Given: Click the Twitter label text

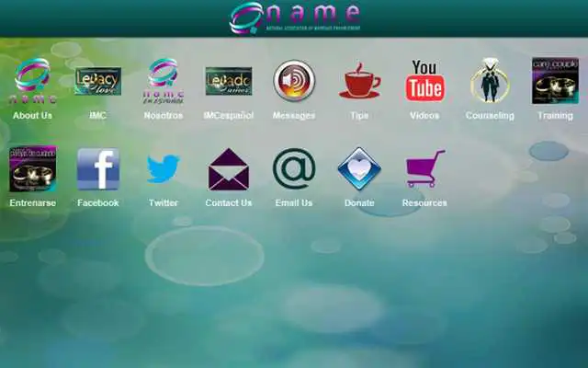Looking at the screenshot, I should (x=164, y=203).
